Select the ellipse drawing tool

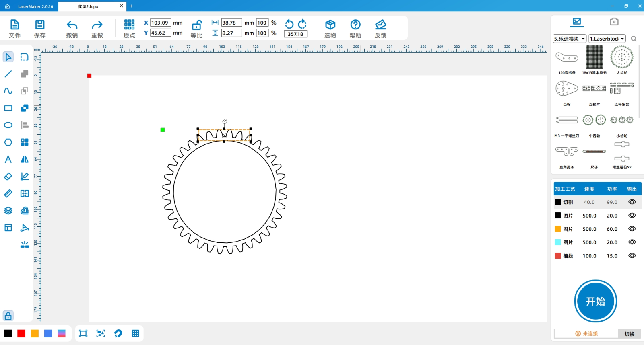(x=8, y=125)
